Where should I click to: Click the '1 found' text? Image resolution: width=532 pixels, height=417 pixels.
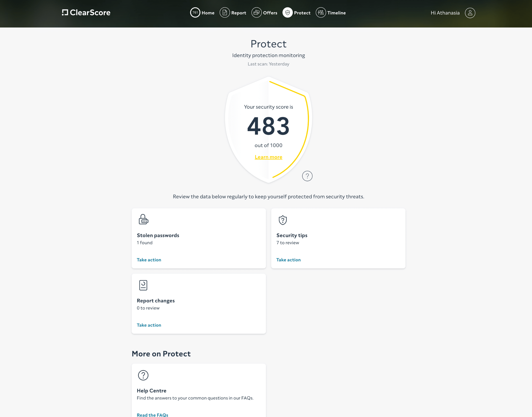(144, 243)
